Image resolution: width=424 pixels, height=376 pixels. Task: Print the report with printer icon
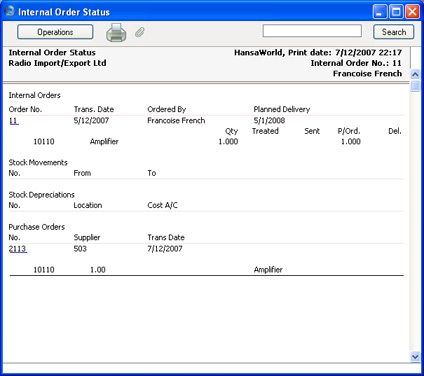tap(116, 33)
